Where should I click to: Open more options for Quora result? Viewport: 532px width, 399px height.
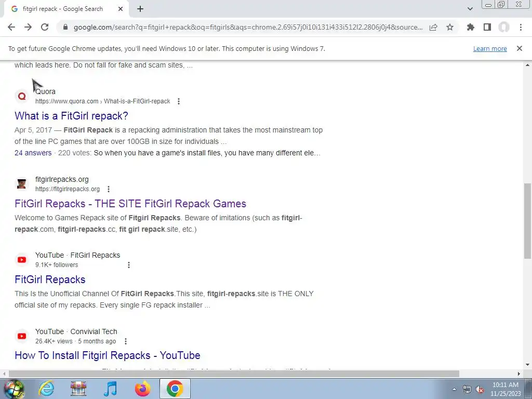coord(179,101)
